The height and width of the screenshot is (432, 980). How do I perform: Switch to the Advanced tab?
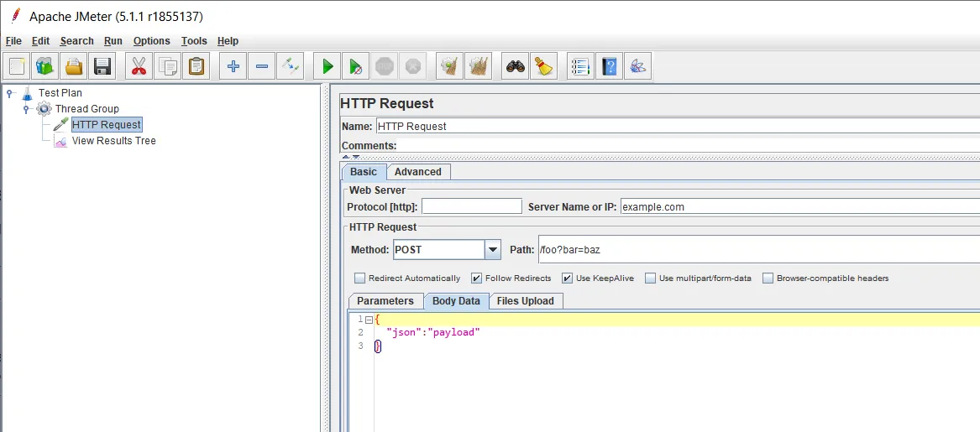click(418, 172)
